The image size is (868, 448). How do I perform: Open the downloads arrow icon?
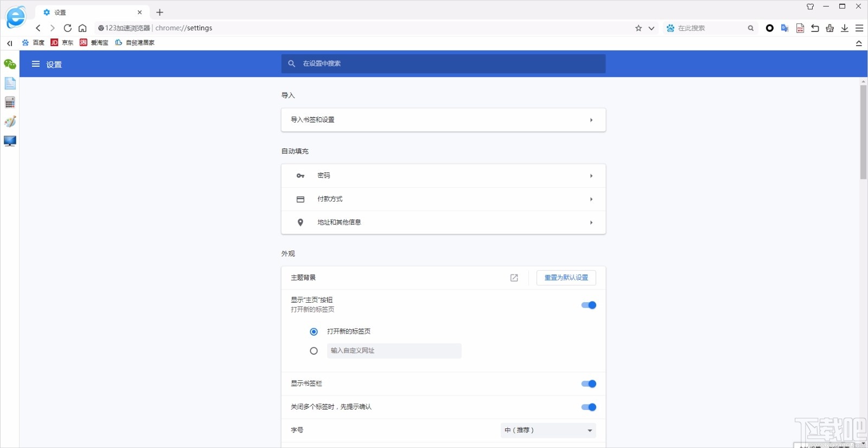(845, 28)
